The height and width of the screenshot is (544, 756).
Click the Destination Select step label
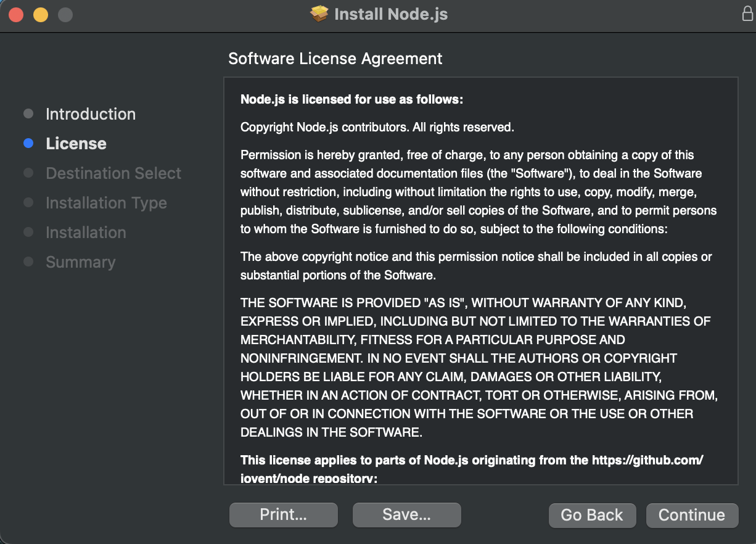pyautogui.click(x=113, y=173)
